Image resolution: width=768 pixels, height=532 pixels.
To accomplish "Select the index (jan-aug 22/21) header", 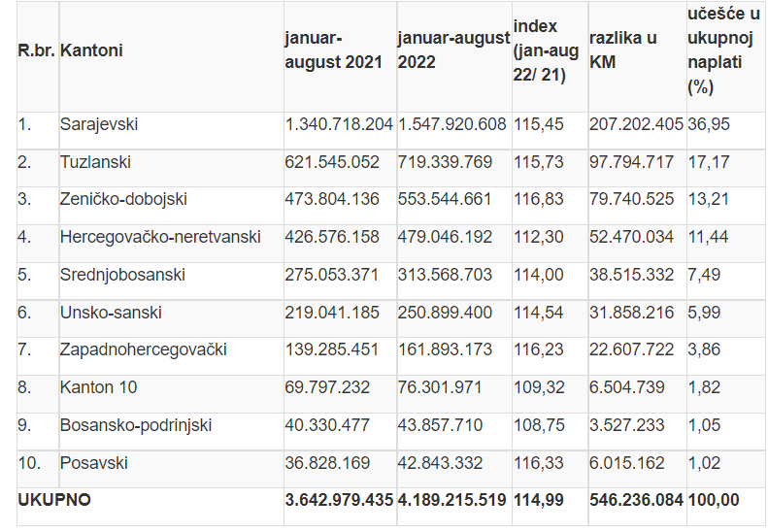I will [x=547, y=50].
